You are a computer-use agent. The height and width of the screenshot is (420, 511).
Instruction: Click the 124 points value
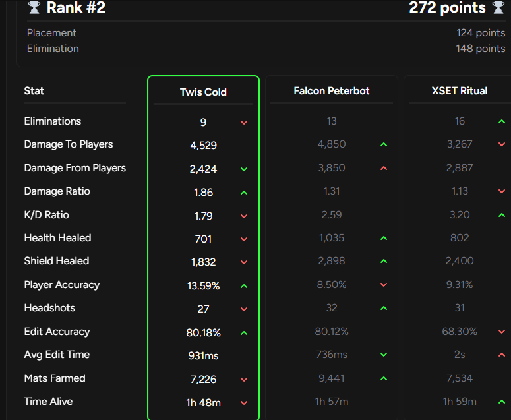click(x=481, y=32)
